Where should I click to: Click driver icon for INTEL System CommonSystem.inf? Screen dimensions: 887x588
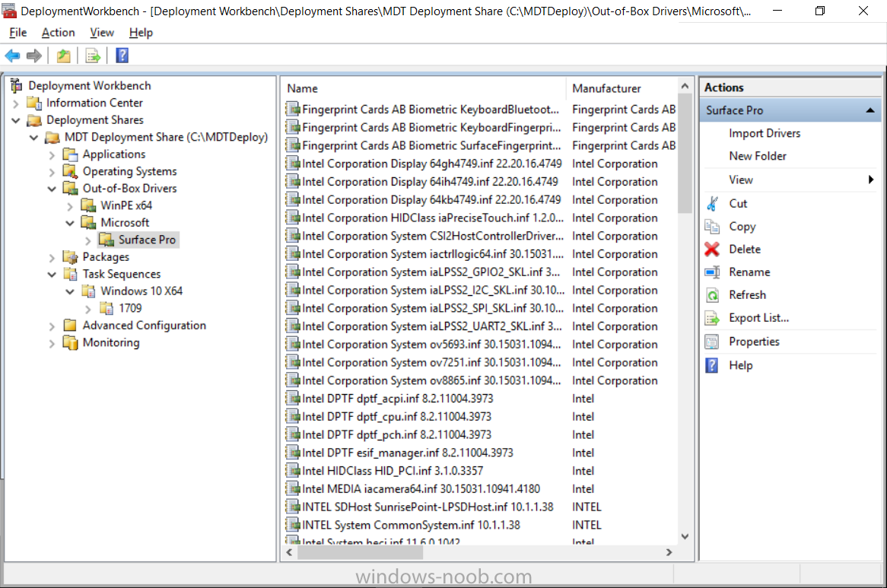click(x=293, y=525)
